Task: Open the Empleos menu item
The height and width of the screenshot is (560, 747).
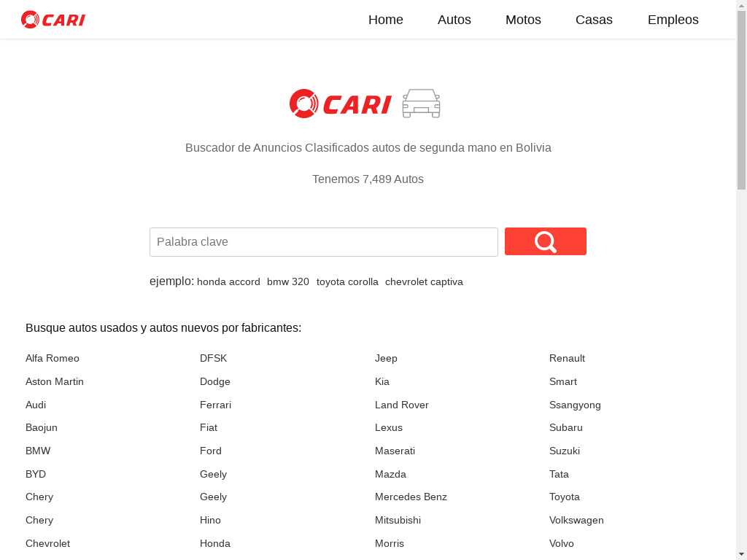Action: (x=673, y=20)
